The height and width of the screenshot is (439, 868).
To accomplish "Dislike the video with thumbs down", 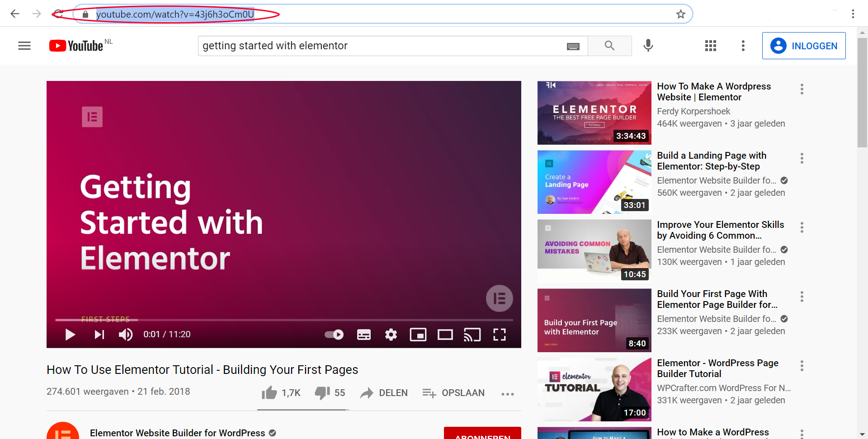I will (323, 393).
